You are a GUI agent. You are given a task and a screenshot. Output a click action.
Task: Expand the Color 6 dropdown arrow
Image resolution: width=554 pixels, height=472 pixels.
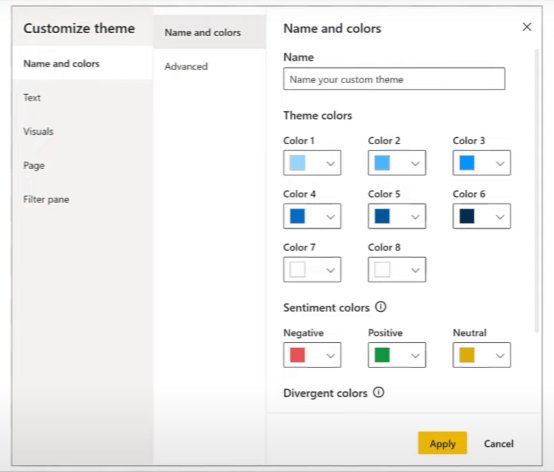coord(500,217)
